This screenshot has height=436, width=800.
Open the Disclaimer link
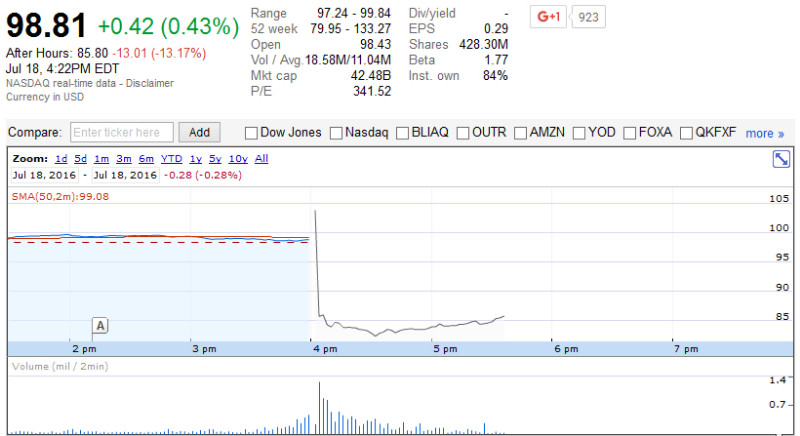[149, 83]
